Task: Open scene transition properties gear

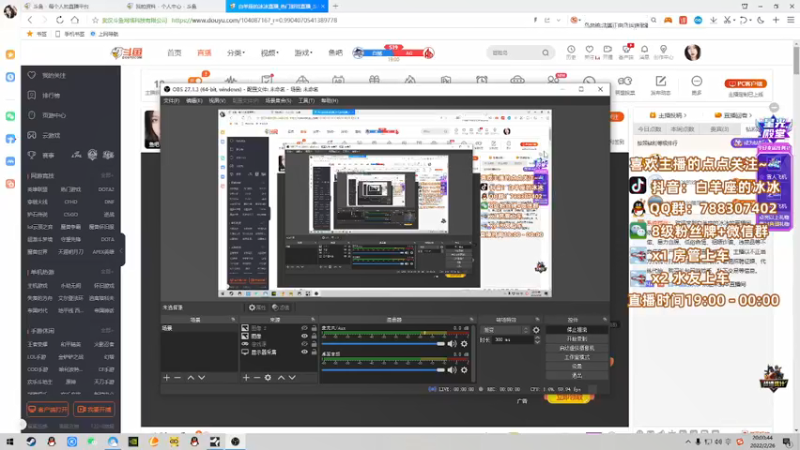Action: click(x=536, y=330)
